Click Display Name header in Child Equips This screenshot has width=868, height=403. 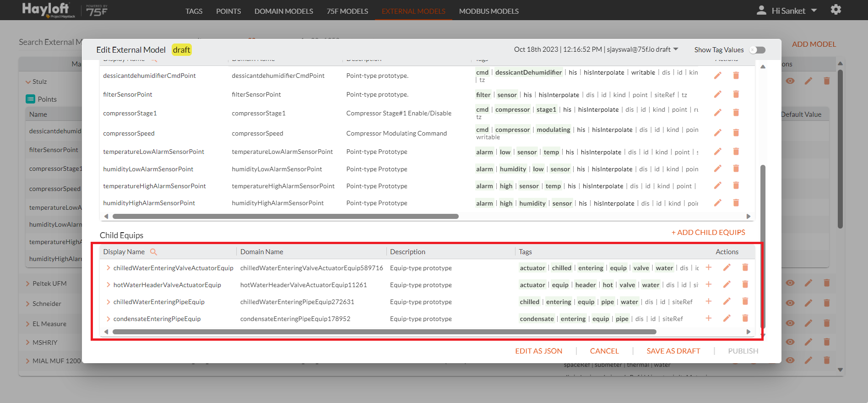click(x=124, y=252)
